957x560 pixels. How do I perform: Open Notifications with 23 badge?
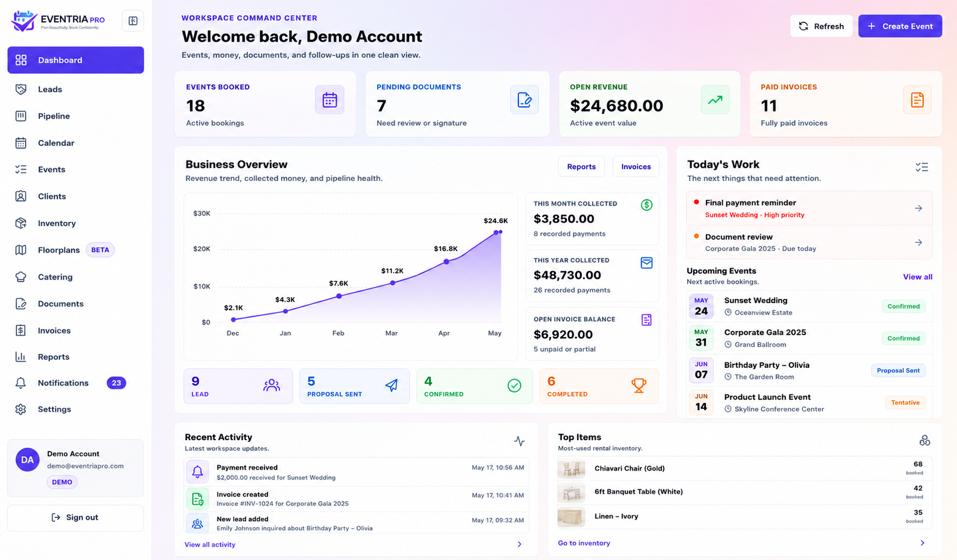click(75, 383)
